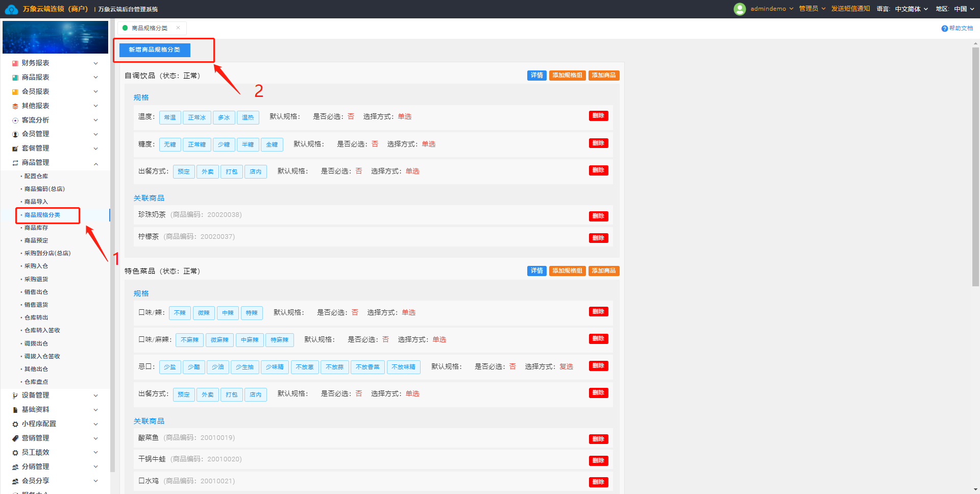This screenshot has width=980, height=494.
Task: Open 详情 for 特色菜品
Action: [x=537, y=271]
